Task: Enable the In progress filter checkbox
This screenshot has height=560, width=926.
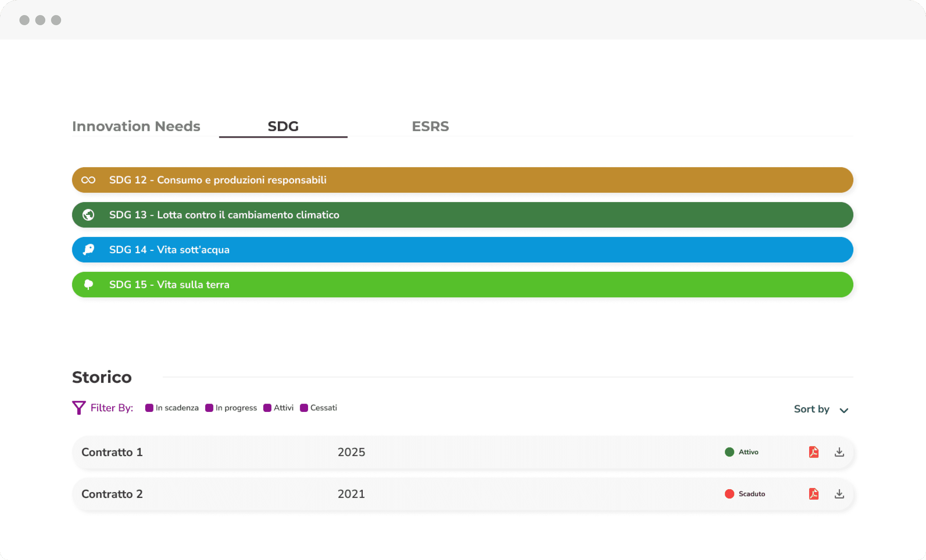Action: (209, 408)
